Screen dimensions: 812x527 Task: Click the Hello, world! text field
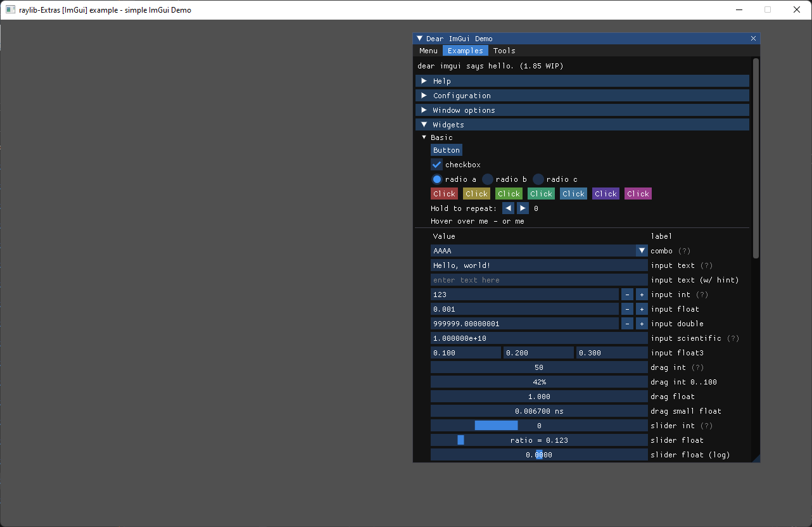click(x=538, y=265)
